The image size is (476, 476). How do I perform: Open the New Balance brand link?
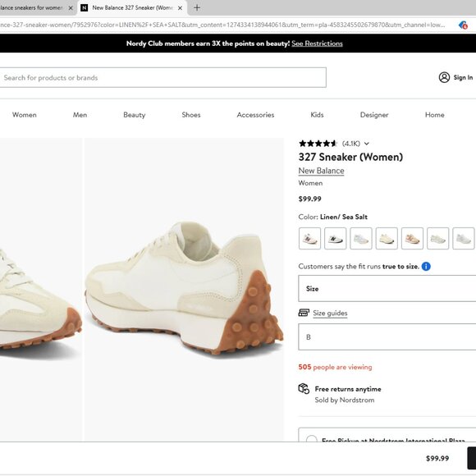tap(321, 171)
